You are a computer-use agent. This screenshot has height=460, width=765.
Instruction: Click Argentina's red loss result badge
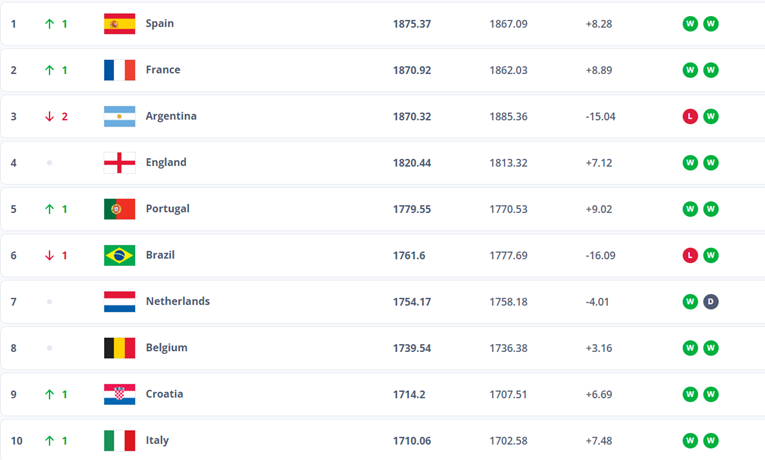coord(690,116)
